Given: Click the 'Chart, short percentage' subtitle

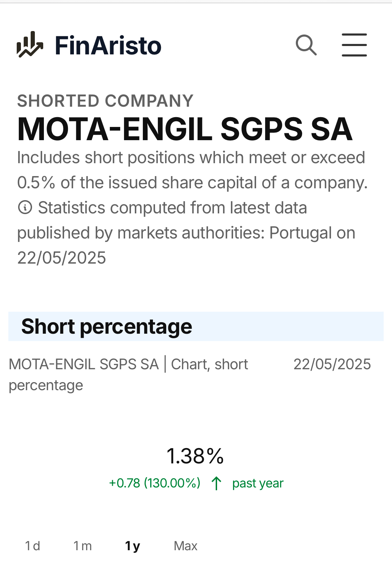Looking at the screenshot, I should 209,365.
